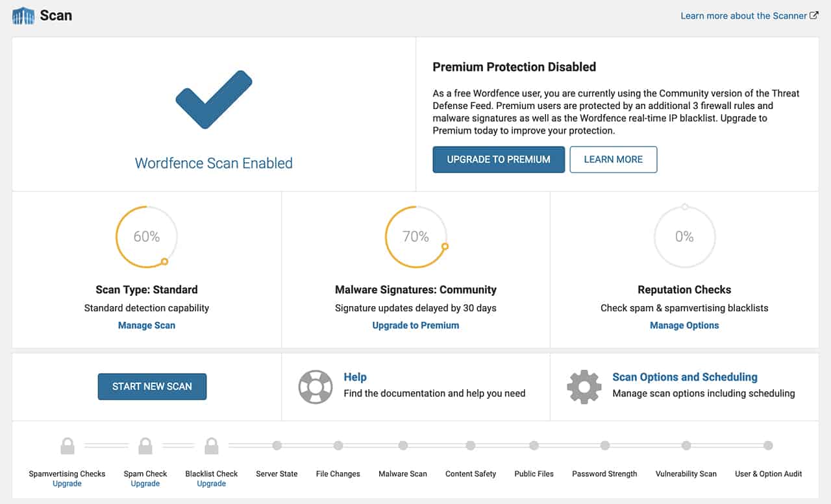Click the 0% Reputation Checks progress circle
Image resolution: width=831 pixels, height=504 pixels.
684,237
